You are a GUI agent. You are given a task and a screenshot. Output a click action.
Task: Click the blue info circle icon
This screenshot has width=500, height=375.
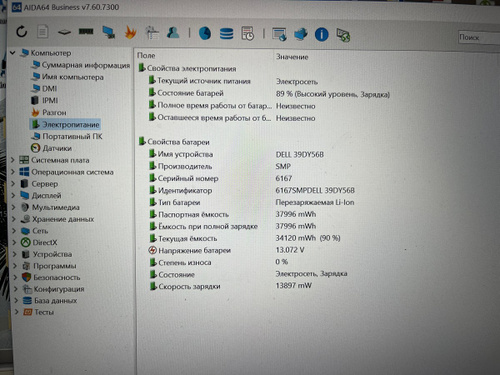coord(322,35)
